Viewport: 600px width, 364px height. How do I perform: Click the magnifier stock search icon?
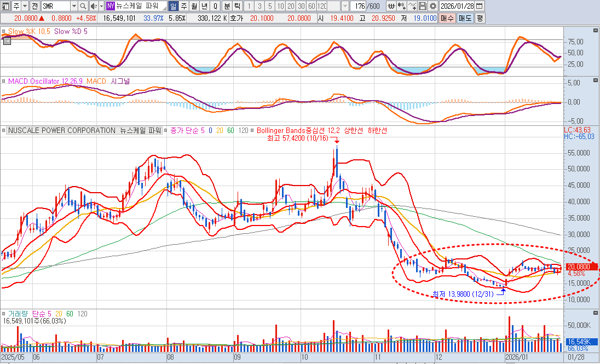83,6
